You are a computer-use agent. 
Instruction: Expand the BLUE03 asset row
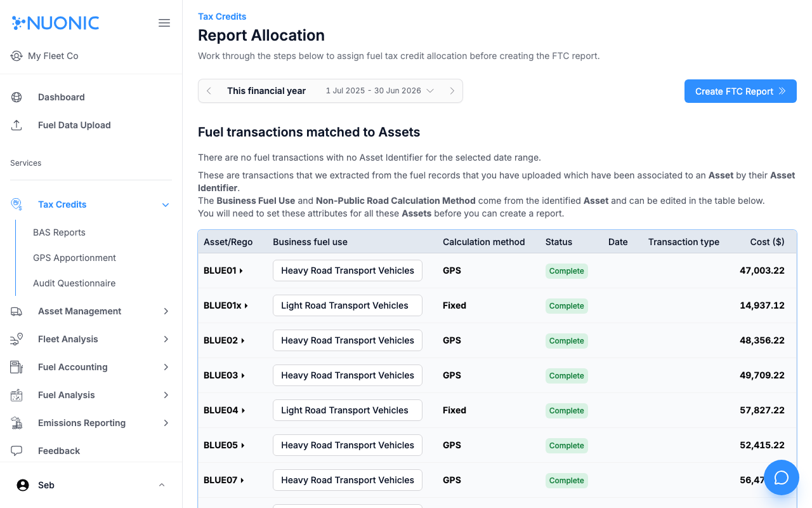point(243,376)
